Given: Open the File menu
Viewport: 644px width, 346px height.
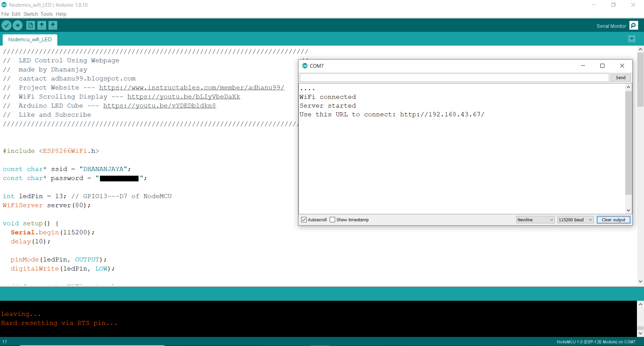Looking at the screenshot, I should (5, 14).
